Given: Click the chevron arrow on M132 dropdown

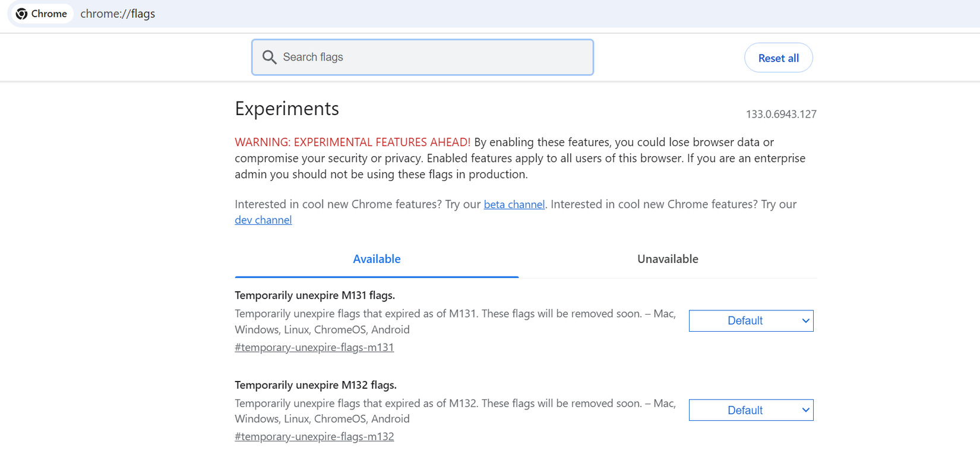Looking at the screenshot, I should point(805,410).
